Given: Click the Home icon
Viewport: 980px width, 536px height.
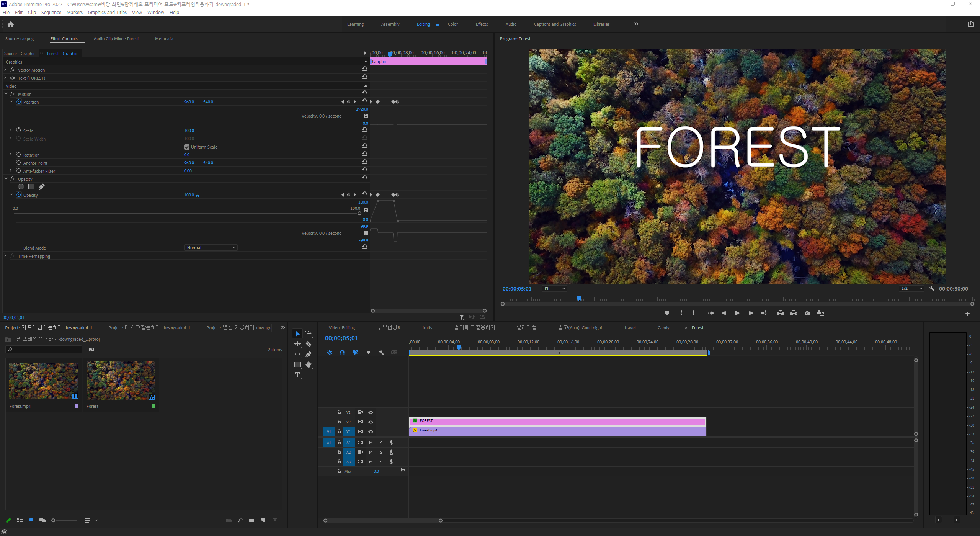Looking at the screenshot, I should pos(11,25).
